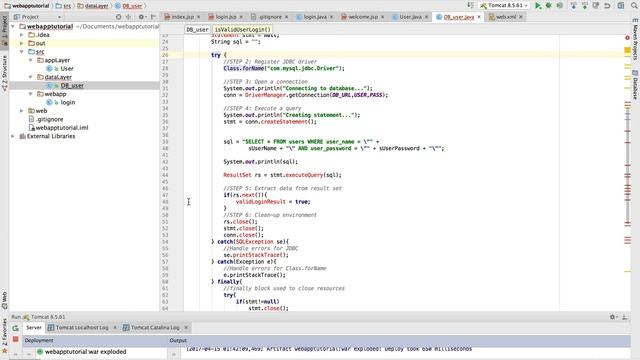The width and height of the screenshot is (640, 360).
Task: Open Tomcat Catalina Log tab
Action: tap(155, 328)
